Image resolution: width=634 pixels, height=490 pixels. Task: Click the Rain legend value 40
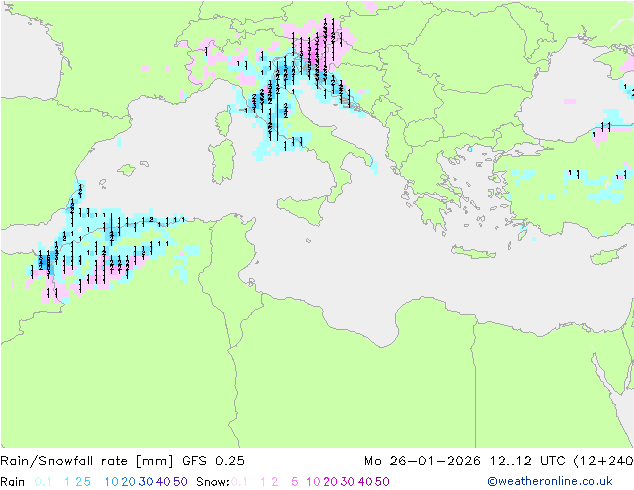[163, 482]
